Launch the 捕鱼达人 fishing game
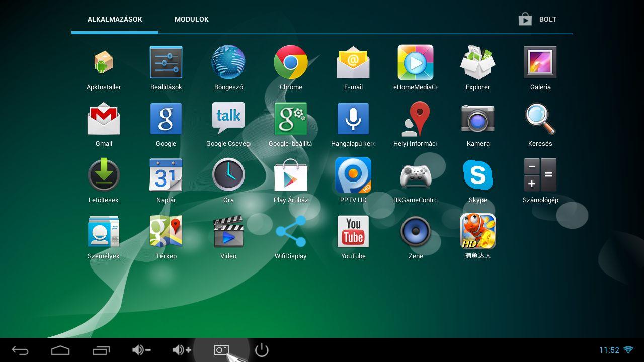Viewport: 644px width, 362px height. pos(478,232)
